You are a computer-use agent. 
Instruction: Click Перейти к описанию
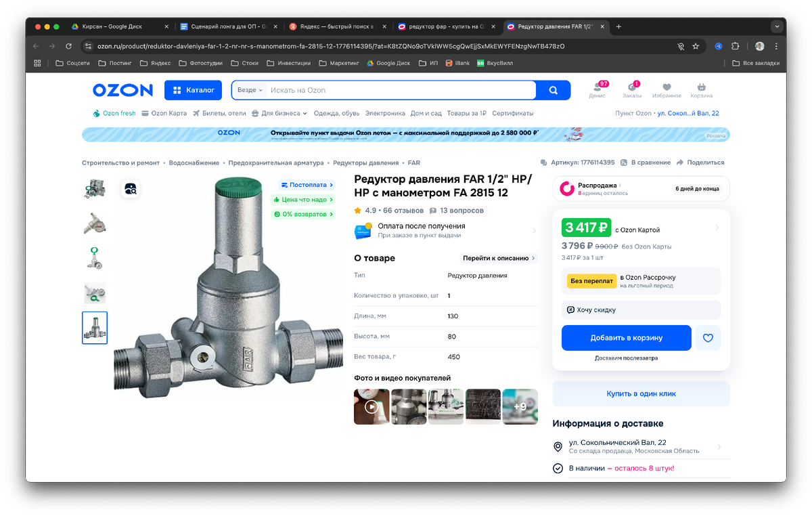coord(499,258)
